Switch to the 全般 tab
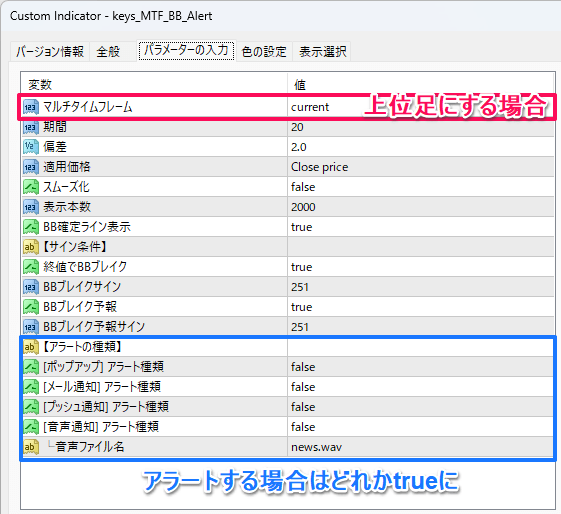The image size is (561, 514). tap(108, 52)
